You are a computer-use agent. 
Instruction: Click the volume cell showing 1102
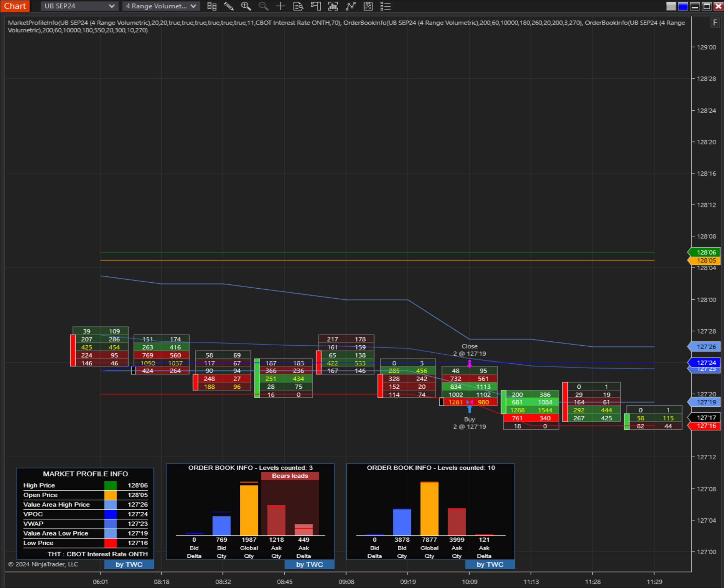483,395
